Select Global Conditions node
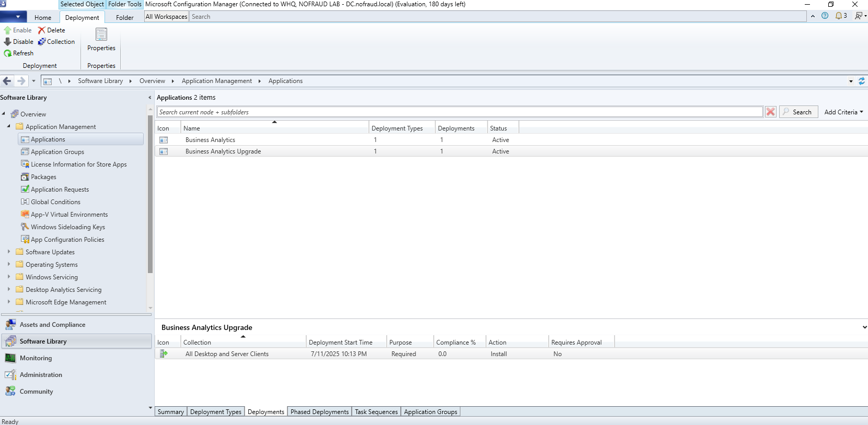The width and height of the screenshot is (868, 425). (x=55, y=202)
